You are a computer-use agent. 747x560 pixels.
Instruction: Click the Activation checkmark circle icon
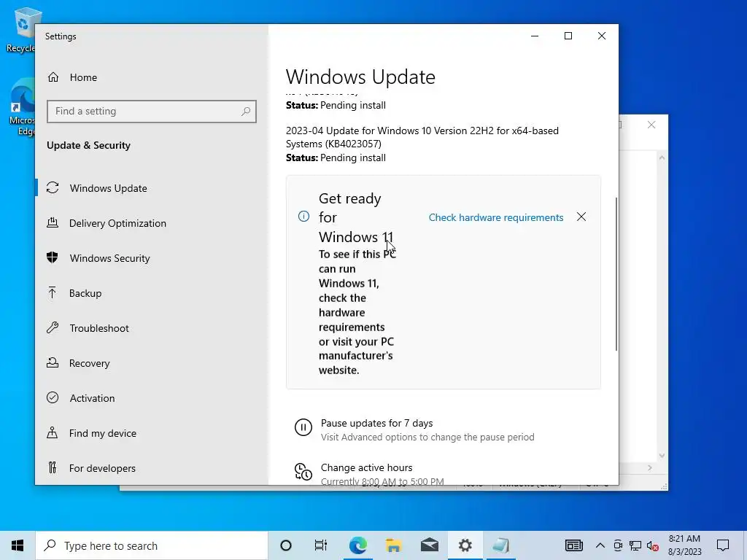coord(53,397)
